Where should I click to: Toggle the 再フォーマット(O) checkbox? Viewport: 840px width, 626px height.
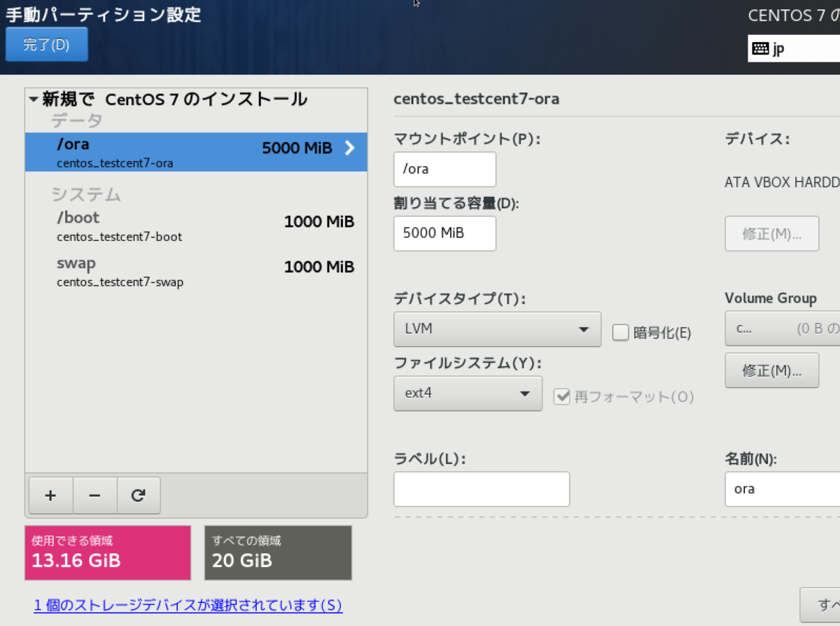tap(561, 396)
